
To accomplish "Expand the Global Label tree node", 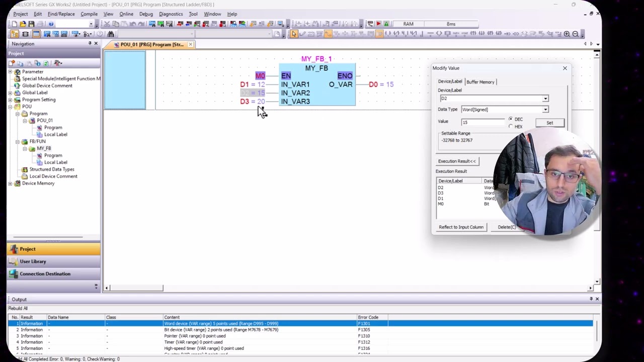I will (10, 93).
